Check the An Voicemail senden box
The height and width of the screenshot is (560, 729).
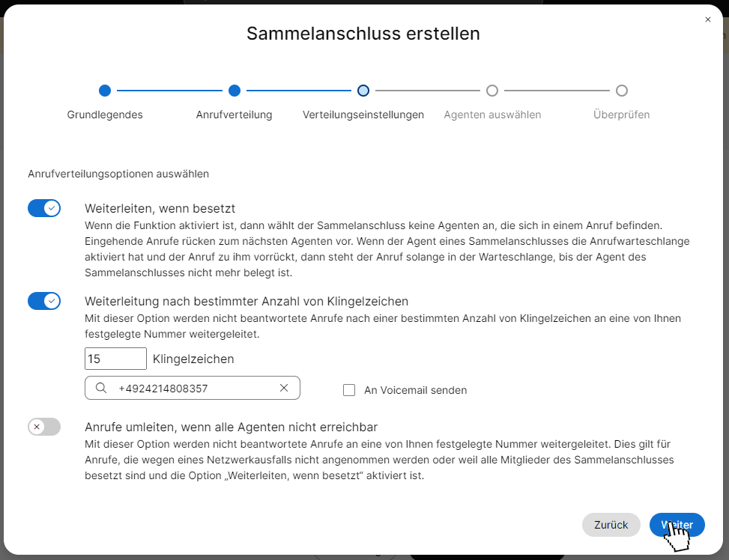tap(349, 390)
